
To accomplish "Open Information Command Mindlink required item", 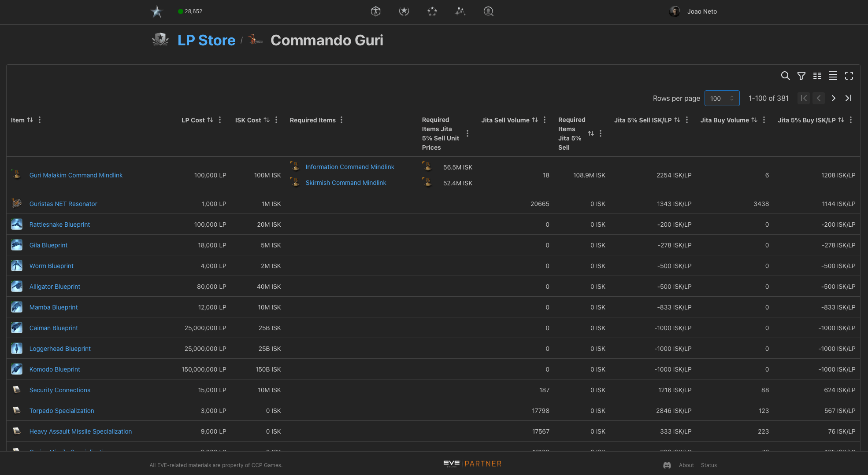I will pos(350,167).
